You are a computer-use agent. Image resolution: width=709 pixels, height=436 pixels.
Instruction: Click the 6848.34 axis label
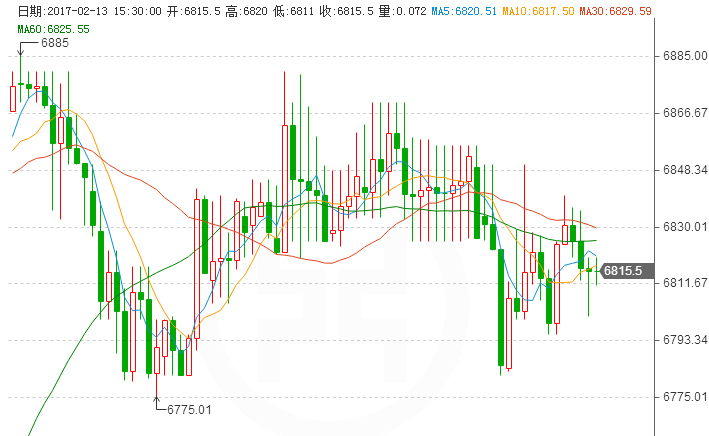pos(685,170)
